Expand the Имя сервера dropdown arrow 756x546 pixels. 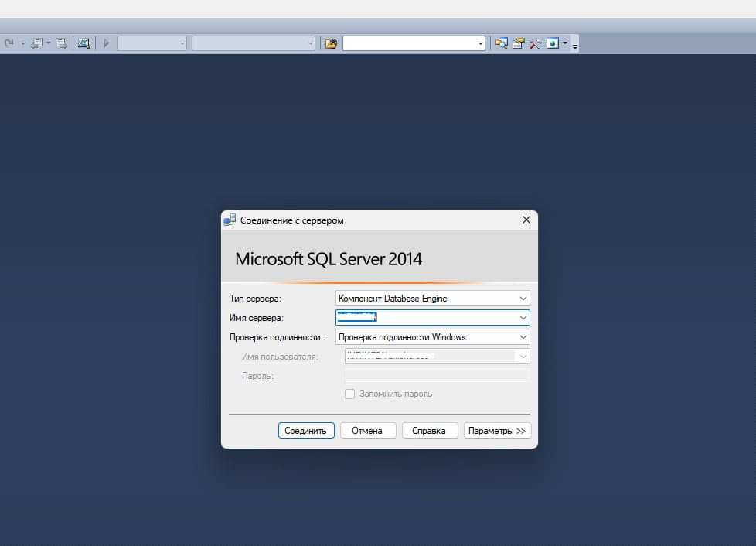click(523, 317)
